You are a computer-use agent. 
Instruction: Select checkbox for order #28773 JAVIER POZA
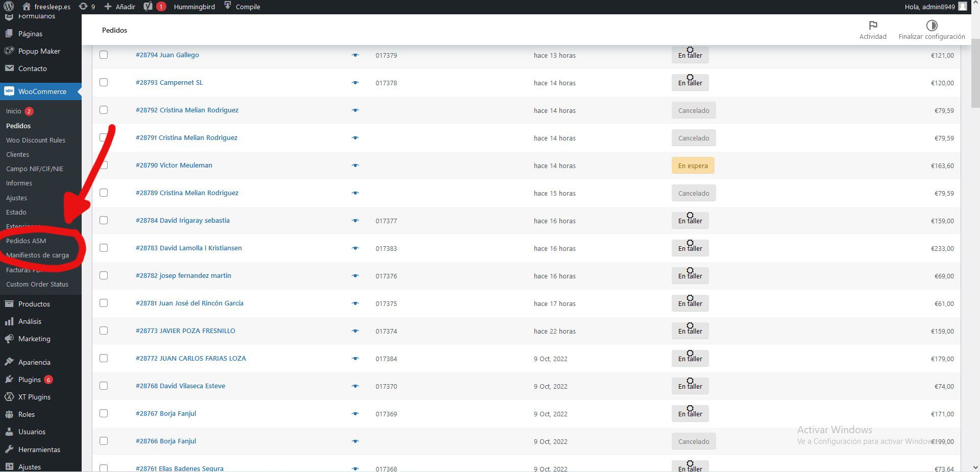tap(104, 331)
